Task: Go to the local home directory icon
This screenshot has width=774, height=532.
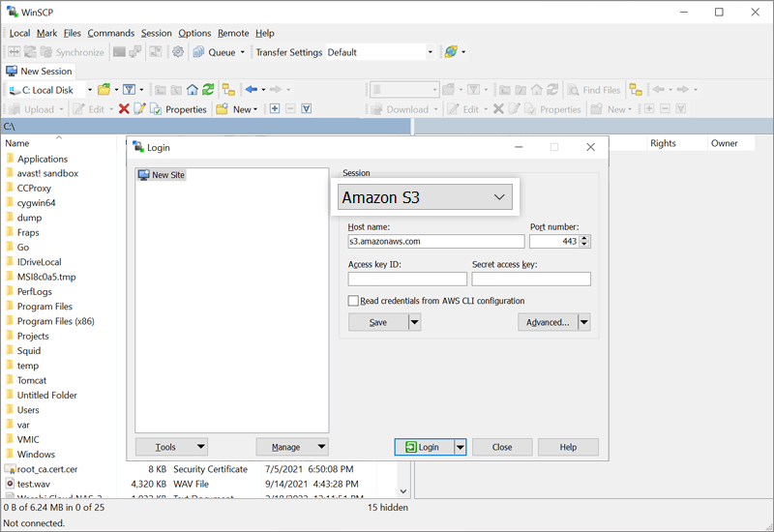Action: (x=192, y=89)
